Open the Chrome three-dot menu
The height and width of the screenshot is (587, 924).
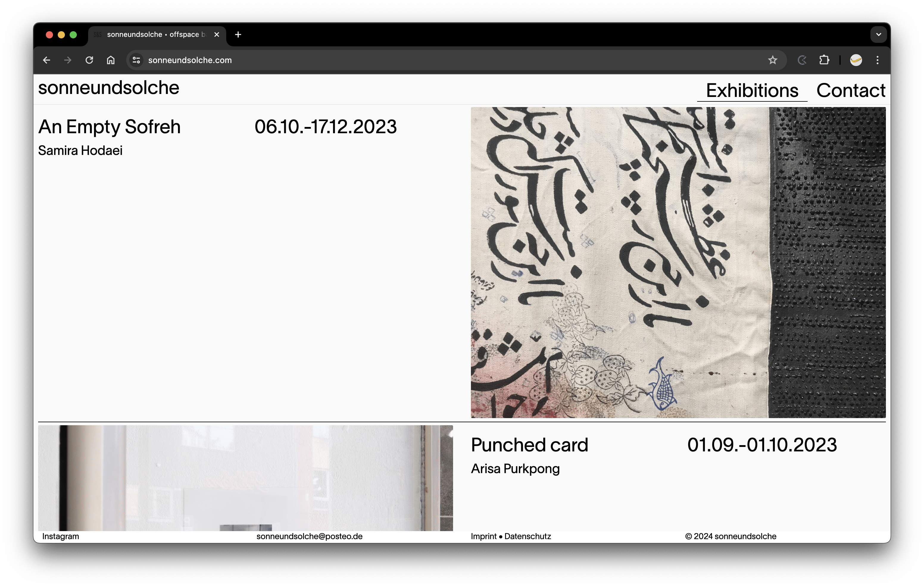pyautogui.click(x=877, y=60)
